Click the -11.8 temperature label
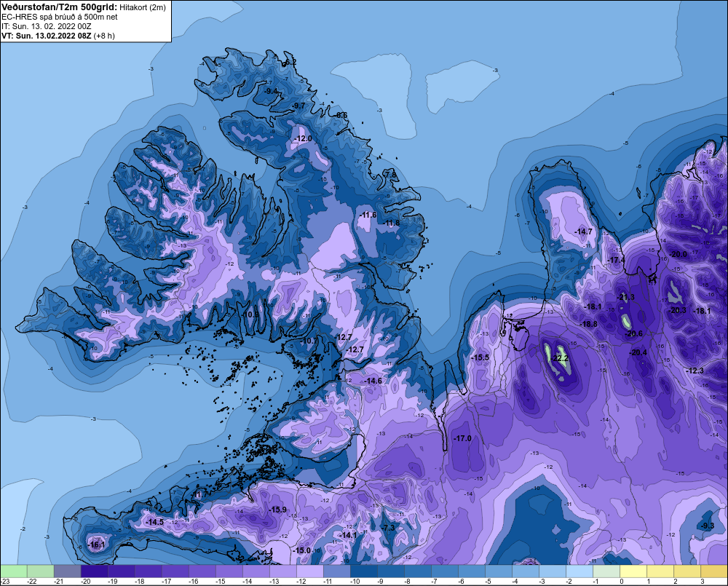Screen dimensions: 728x586 391,223
